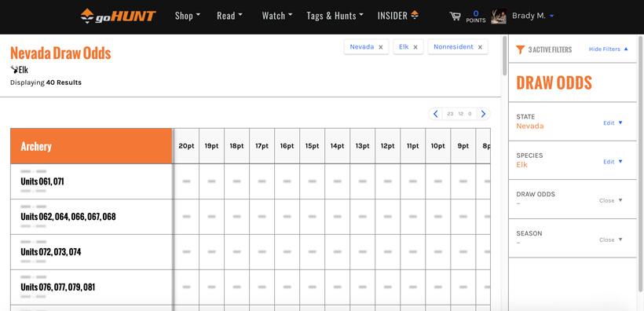644x311 pixels.
Task: Go to previous point columns arrow
Action: pyautogui.click(x=436, y=114)
